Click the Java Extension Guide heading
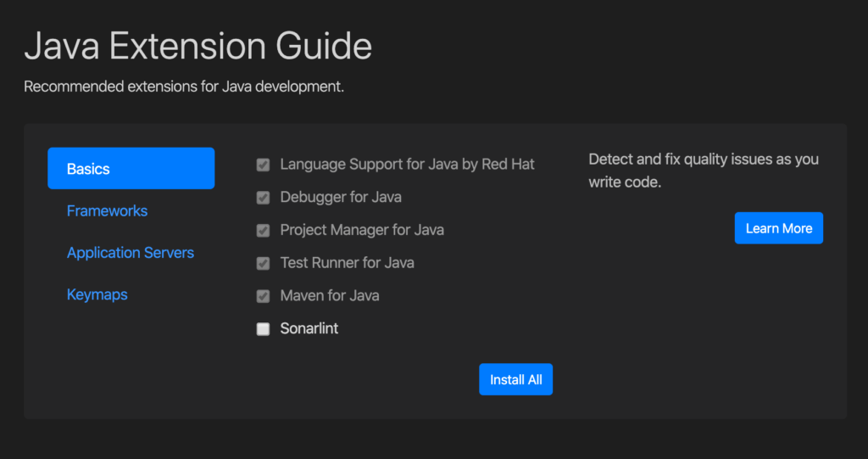 [198, 46]
